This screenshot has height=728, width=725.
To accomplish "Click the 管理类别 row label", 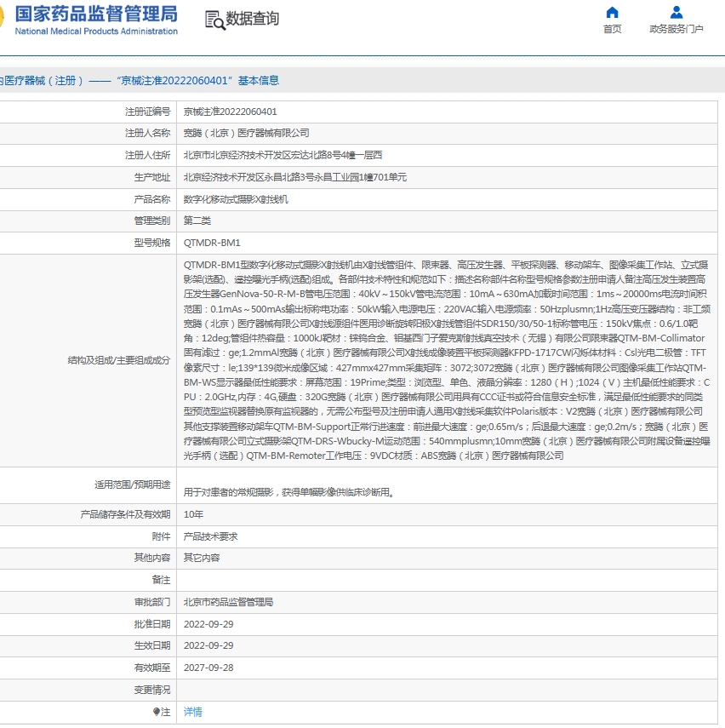I will 152,221.
